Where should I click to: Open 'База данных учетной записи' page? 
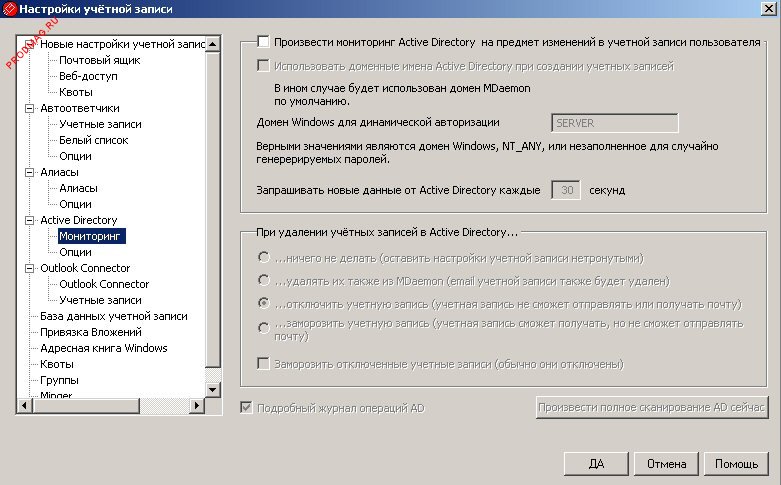pos(113,316)
